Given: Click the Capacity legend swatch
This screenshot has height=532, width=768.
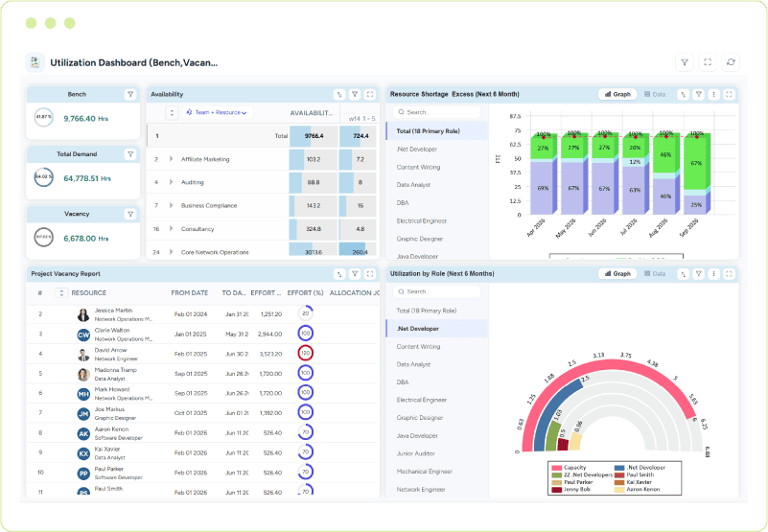Looking at the screenshot, I should (556, 468).
